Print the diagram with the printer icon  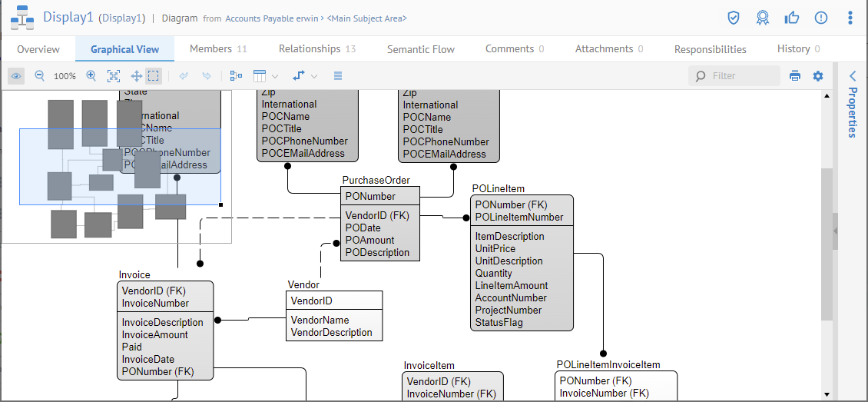(795, 76)
